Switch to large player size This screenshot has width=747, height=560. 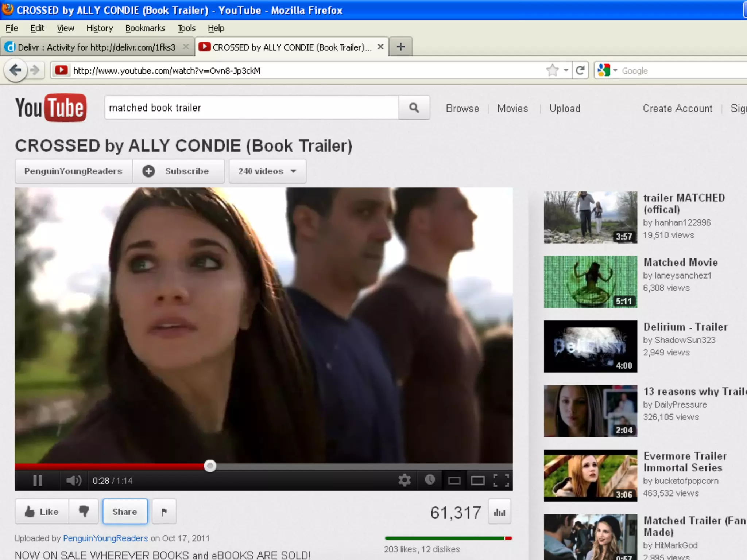coord(477,481)
